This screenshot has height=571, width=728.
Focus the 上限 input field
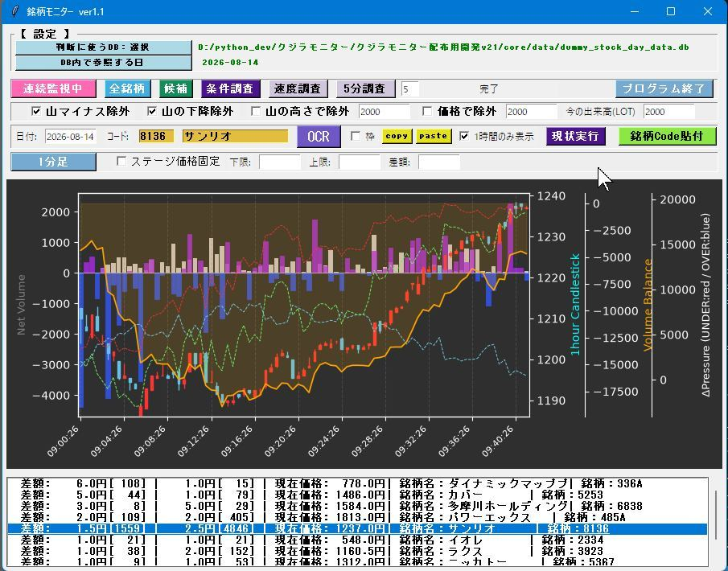[x=360, y=162]
